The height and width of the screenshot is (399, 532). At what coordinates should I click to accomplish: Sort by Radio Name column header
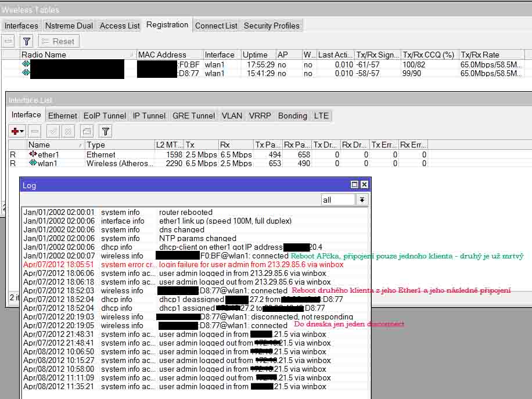coord(77,55)
